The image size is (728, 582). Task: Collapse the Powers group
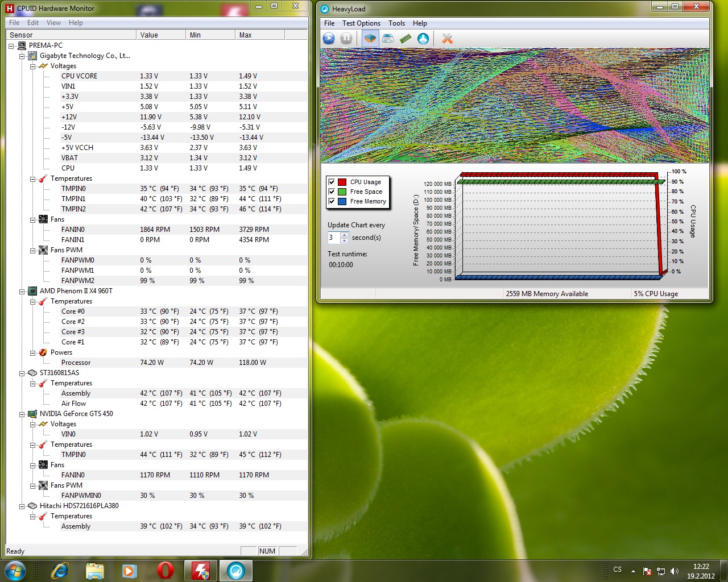[33, 353]
